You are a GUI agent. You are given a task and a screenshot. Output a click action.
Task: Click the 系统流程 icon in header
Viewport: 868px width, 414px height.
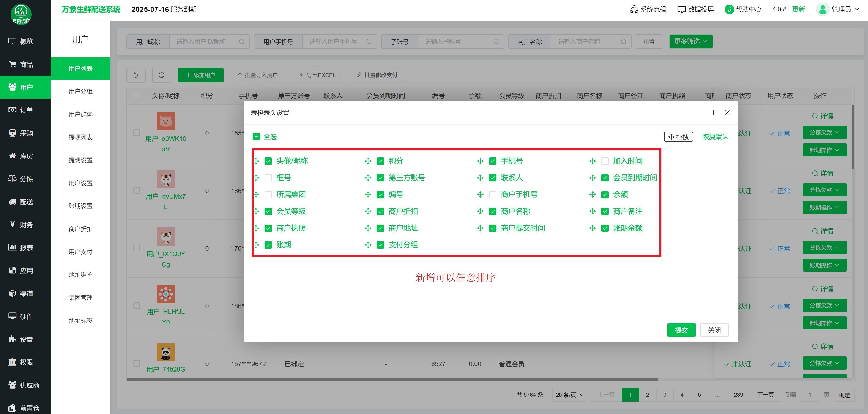[634, 9]
